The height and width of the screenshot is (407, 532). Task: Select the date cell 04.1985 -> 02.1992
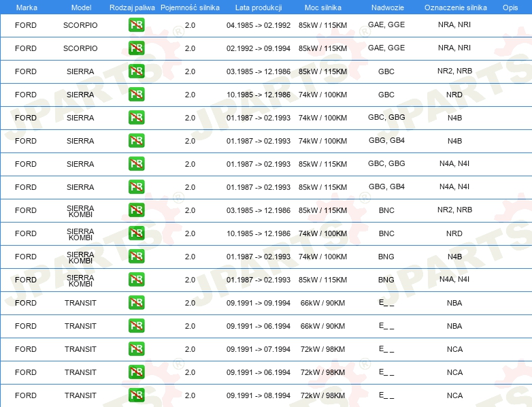pos(259,25)
